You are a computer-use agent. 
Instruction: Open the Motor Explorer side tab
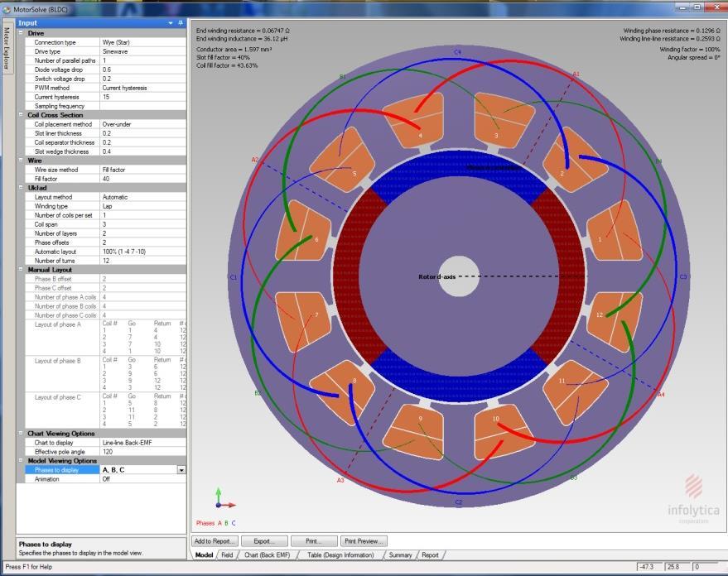pos(7,48)
